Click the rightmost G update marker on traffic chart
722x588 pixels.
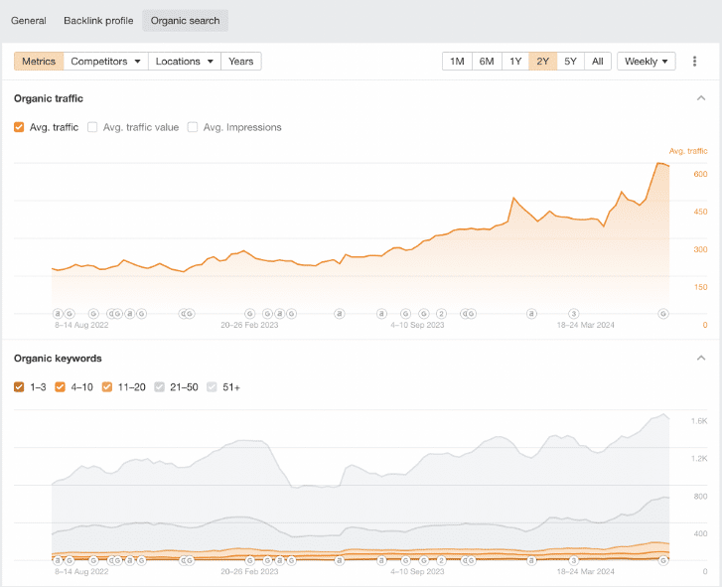[x=662, y=313]
